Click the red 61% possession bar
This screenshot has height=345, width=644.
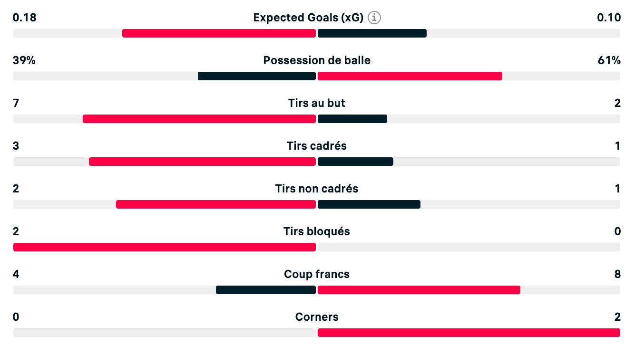[x=410, y=76]
